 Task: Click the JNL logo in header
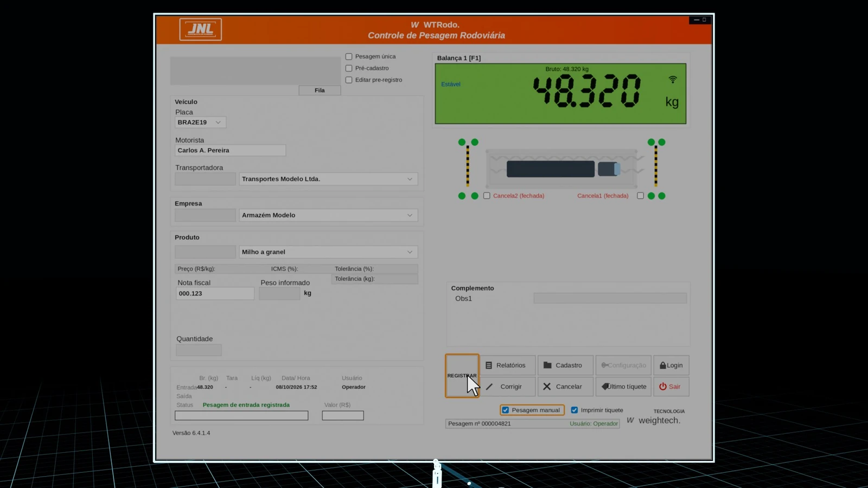(200, 29)
